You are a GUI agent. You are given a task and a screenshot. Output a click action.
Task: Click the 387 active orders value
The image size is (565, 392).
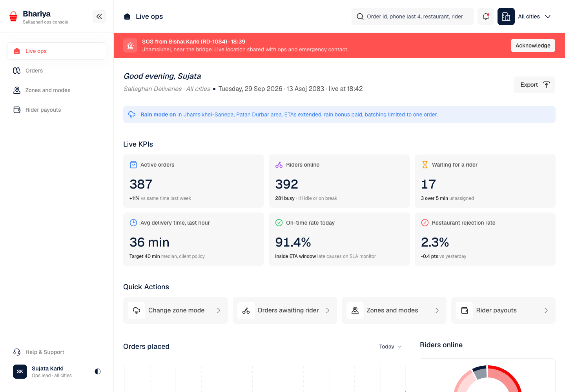tap(141, 184)
